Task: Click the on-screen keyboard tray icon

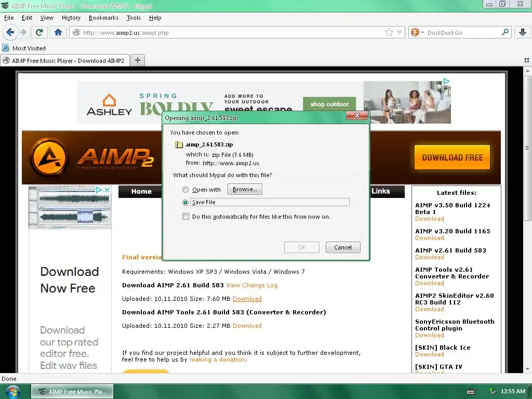Action: tap(471, 392)
